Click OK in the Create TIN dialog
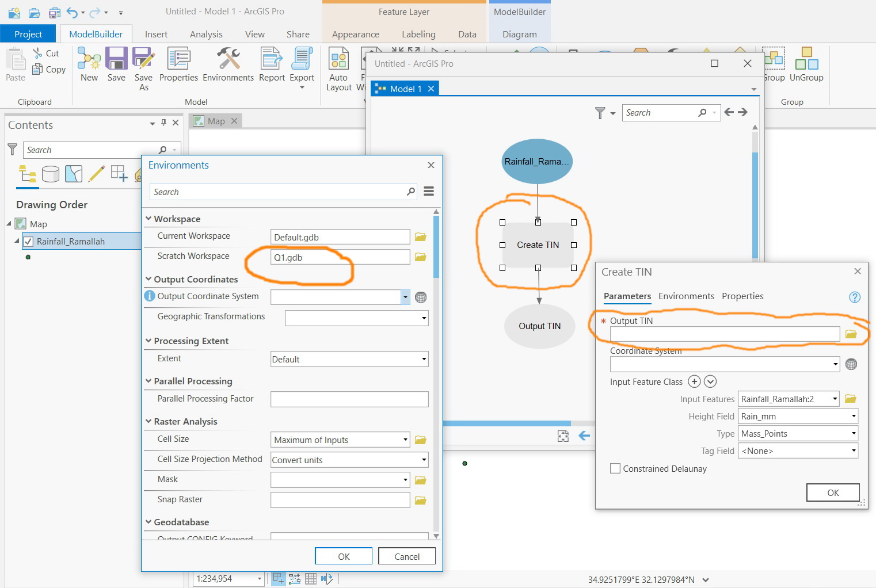Viewport: 876px width, 588px height. coord(833,492)
